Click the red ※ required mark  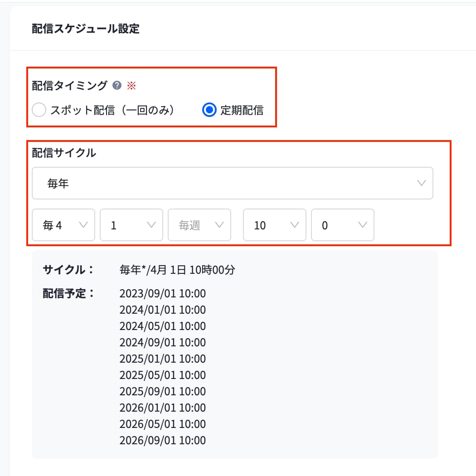click(x=131, y=86)
